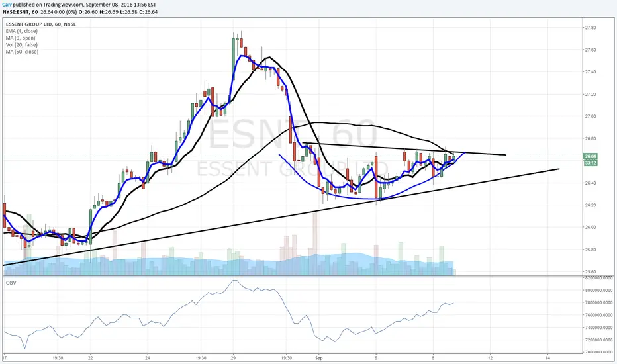Click the 7400000.0000 OBV axis label
Screen dimensions: 617x364
599,328
